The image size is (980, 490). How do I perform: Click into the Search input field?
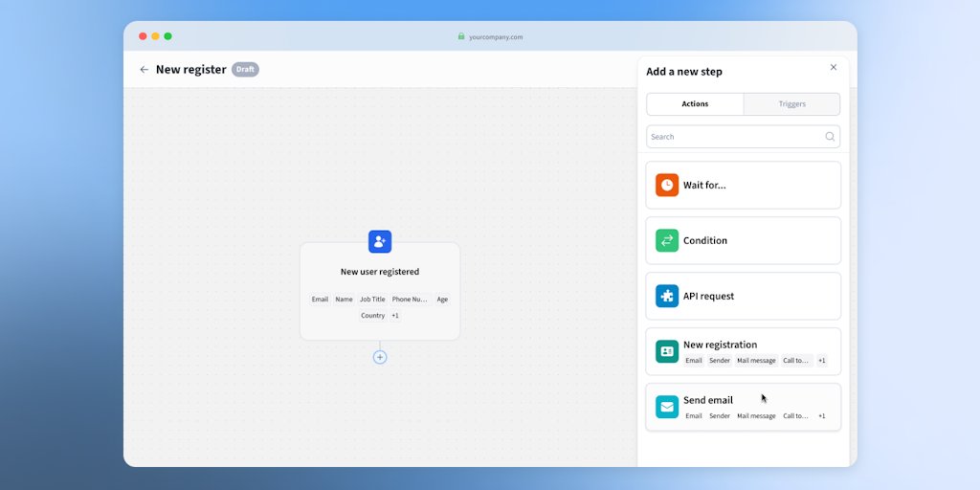tap(743, 137)
